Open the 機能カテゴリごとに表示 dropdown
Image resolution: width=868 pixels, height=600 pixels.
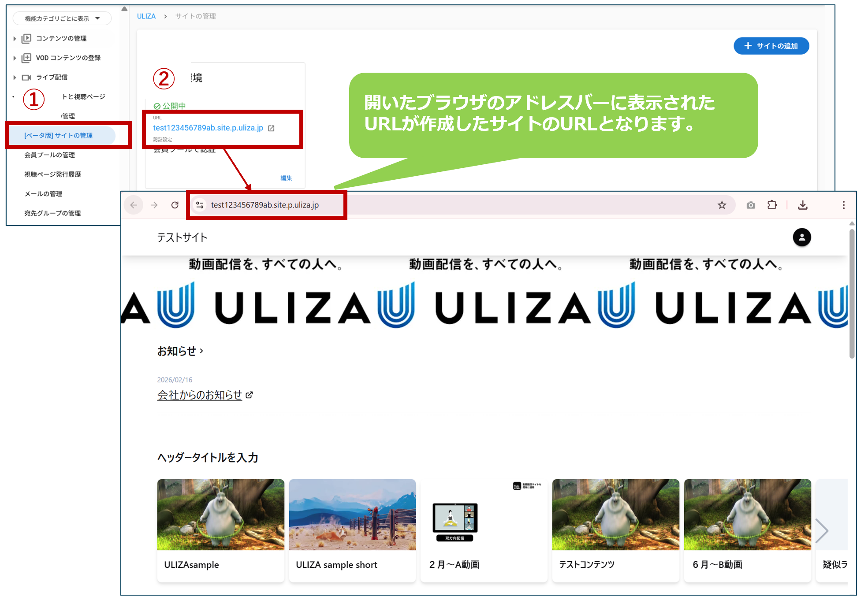point(62,19)
